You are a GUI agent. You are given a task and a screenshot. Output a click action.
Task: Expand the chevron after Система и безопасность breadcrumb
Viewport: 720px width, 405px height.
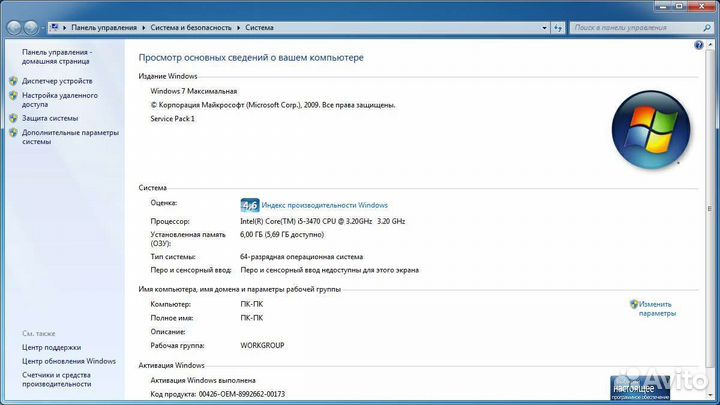[x=238, y=28]
